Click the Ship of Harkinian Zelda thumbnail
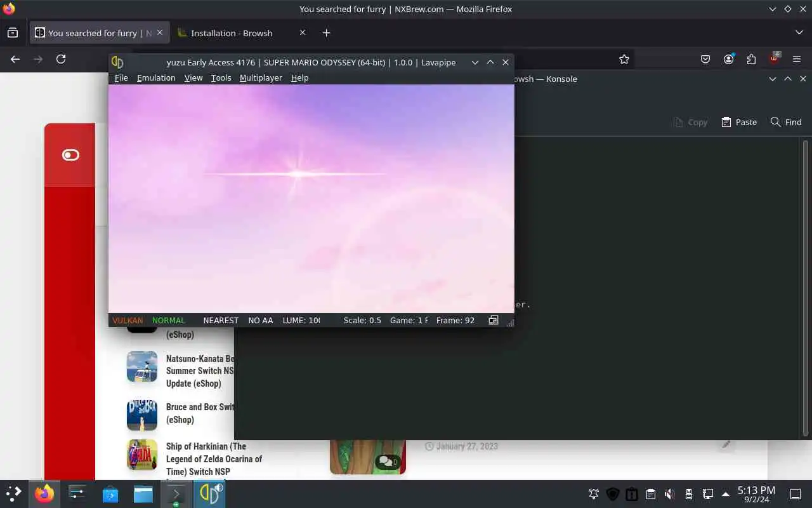Viewport: 812px width, 508px height. [x=142, y=455]
